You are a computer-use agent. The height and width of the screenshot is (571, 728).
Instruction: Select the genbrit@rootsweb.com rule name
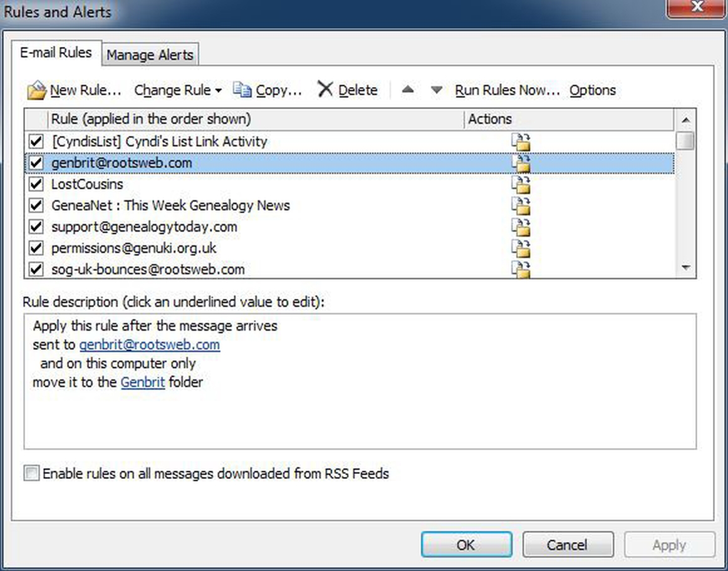122,163
